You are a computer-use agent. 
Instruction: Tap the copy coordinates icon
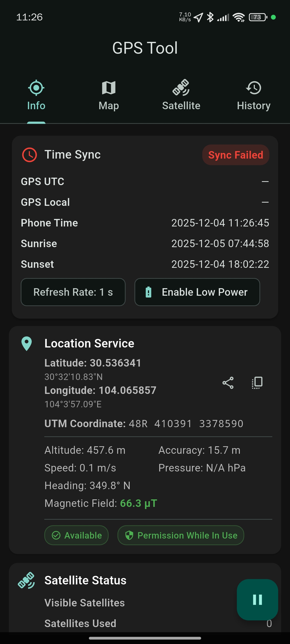click(257, 383)
